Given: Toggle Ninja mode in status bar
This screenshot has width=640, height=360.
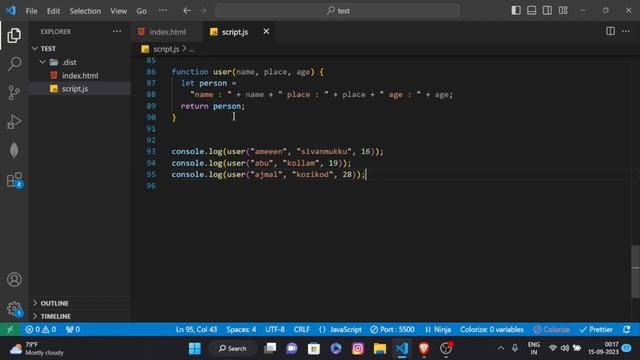Looking at the screenshot, I should 438,329.
